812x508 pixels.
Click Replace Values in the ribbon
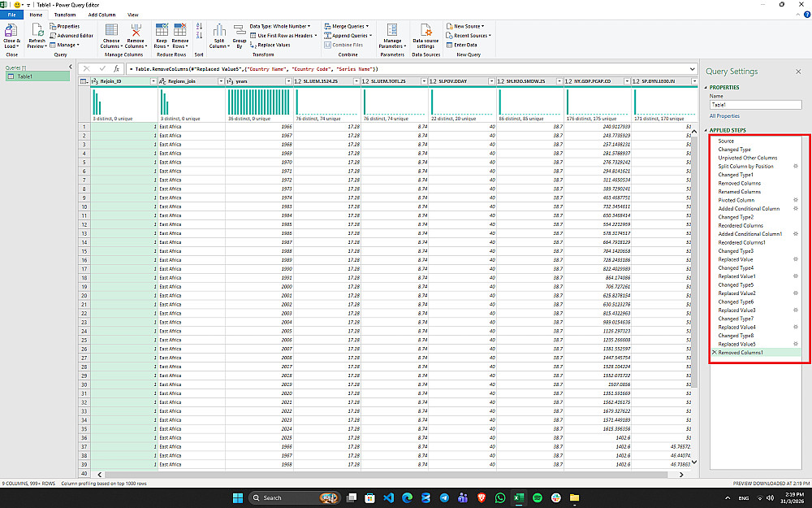tap(270, 45)
